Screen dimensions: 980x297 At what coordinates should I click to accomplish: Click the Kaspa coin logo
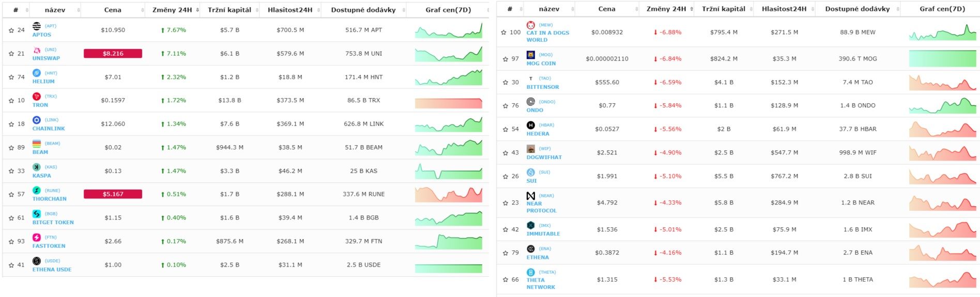[37, 167]
